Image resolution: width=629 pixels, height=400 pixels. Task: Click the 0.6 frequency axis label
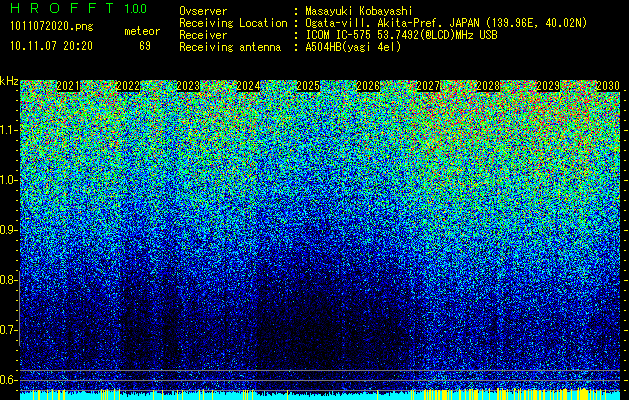tap(8, 380)
